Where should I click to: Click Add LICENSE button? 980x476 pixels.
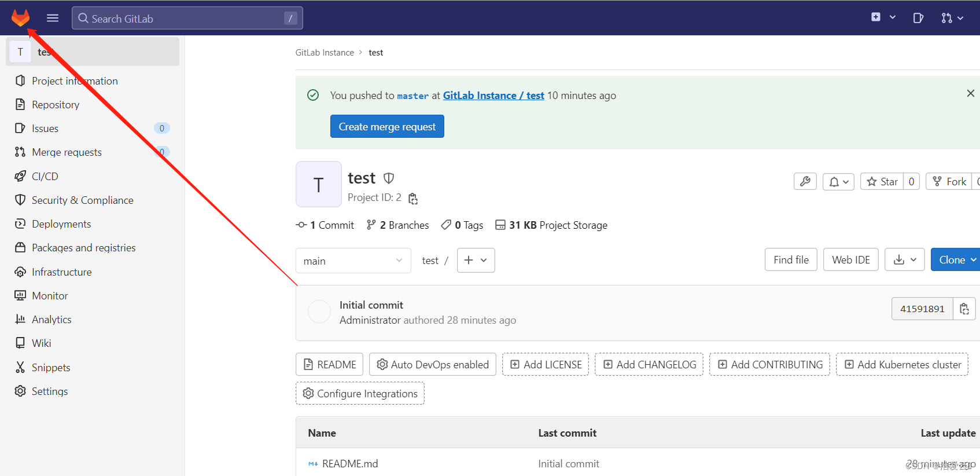coord(546,364)
